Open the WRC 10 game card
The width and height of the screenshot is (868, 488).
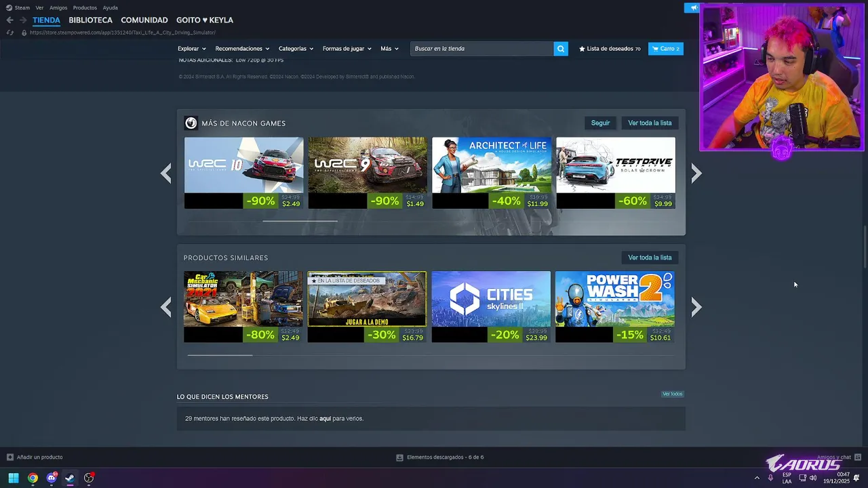pyautogui.click(x=243, y=173)
